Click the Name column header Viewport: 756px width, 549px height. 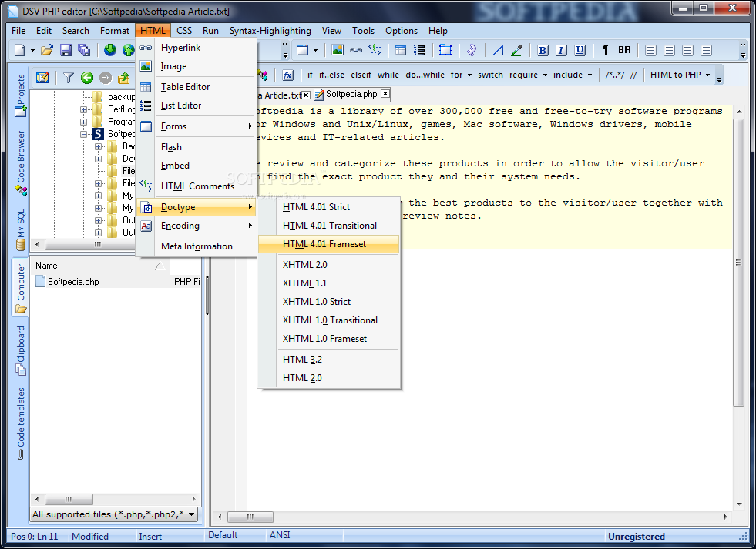click(x=99, y=266)
